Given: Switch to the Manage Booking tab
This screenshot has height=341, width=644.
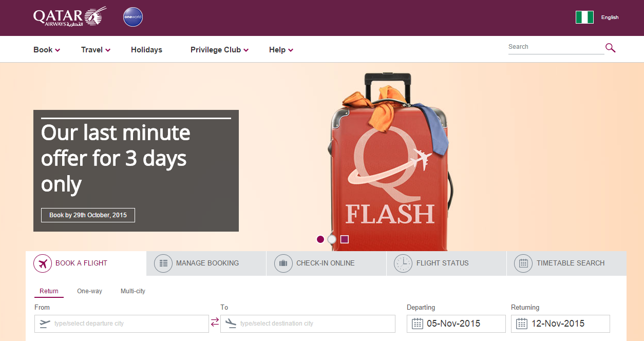Looking at the screenshot, I should [206, 263].
